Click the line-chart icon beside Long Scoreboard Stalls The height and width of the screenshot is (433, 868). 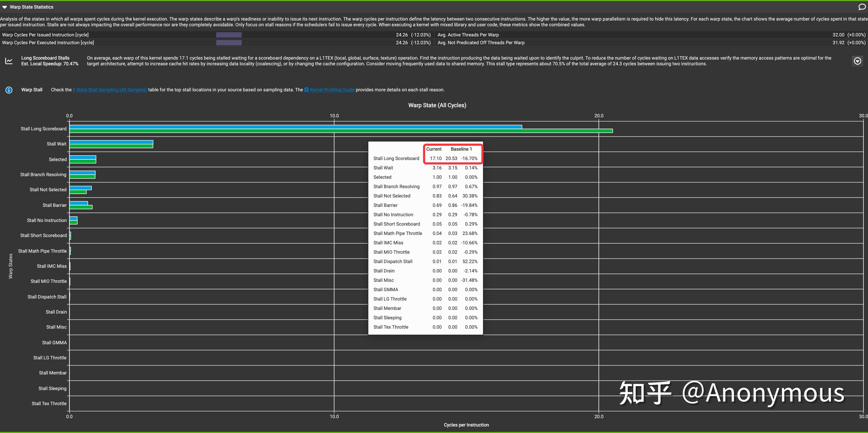click(x=9, y=61)
